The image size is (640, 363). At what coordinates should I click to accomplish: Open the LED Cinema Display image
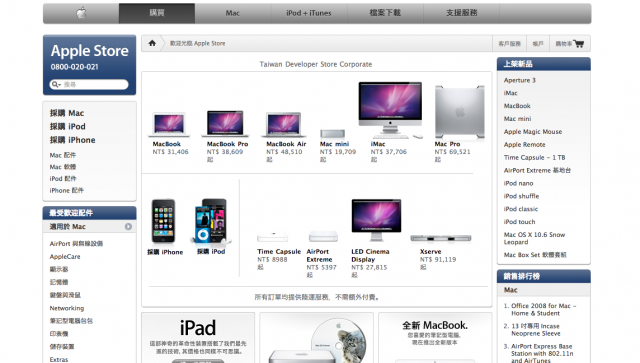click(x=376, y=220)
